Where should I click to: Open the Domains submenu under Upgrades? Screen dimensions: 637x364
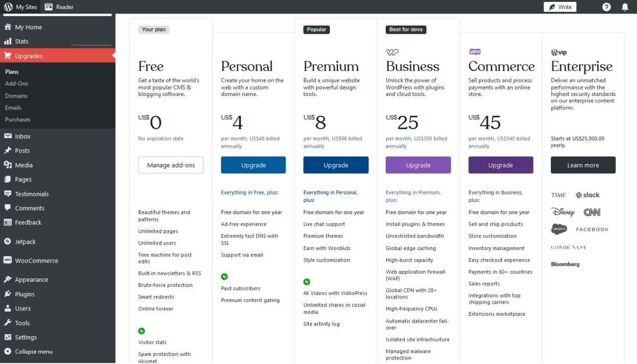tap(17, 95)
